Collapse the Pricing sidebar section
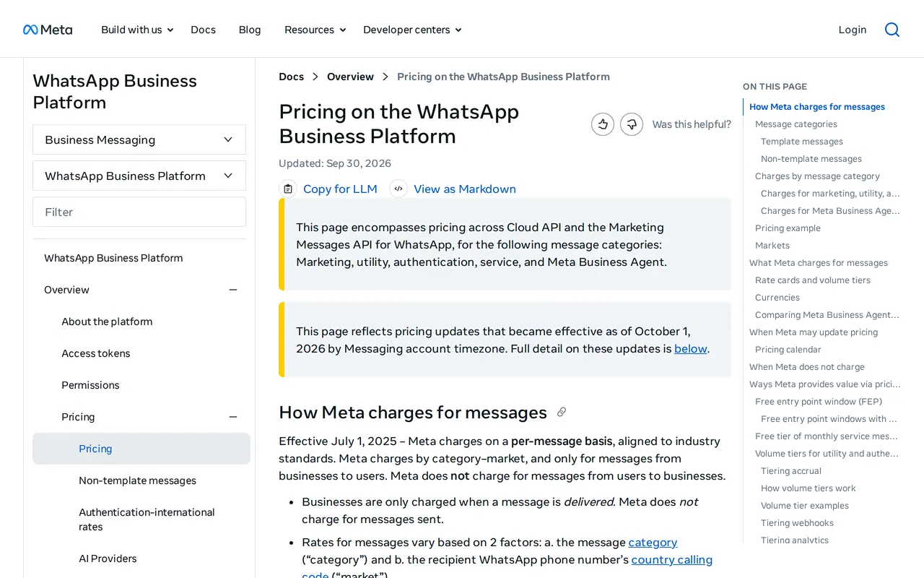 point(233,417)
